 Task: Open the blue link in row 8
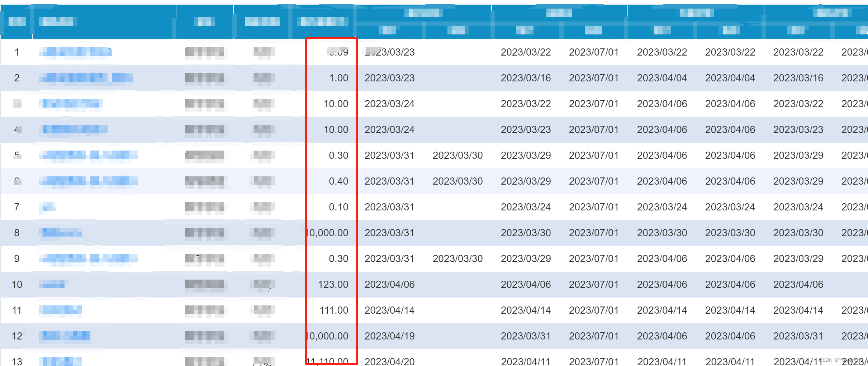60,233
